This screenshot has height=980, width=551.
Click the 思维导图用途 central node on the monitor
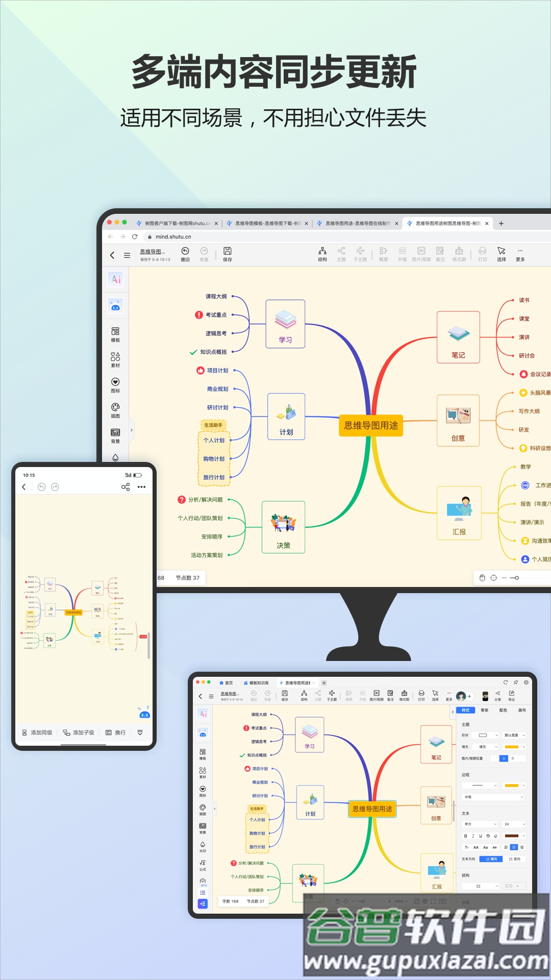coord(371,425)
